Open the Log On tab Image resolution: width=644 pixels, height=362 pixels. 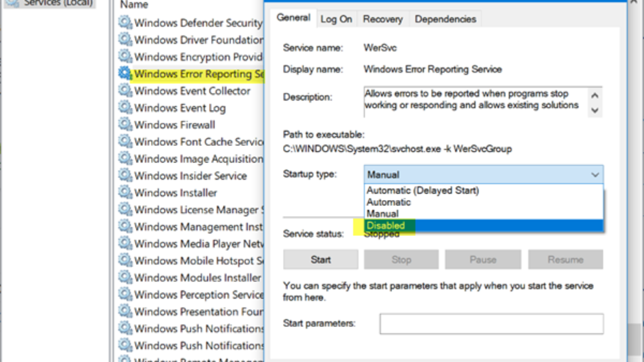(336, 19)
